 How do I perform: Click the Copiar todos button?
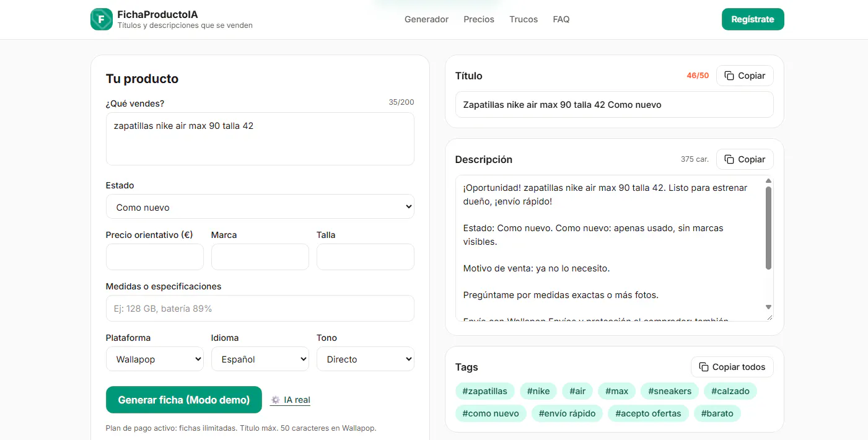point(732,367)
